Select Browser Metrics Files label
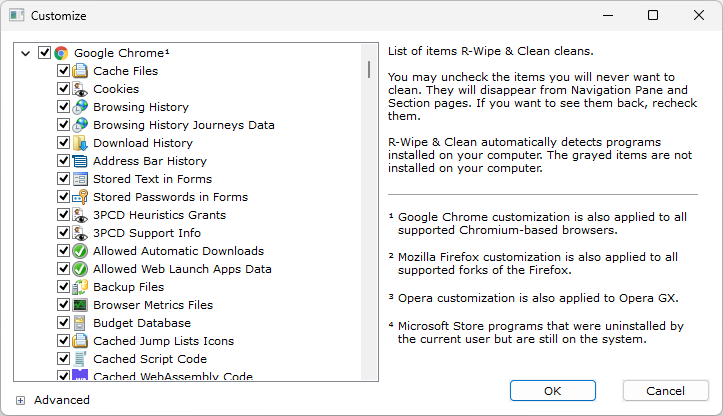Viewport: 723px width, 416px height. point(153,305)
